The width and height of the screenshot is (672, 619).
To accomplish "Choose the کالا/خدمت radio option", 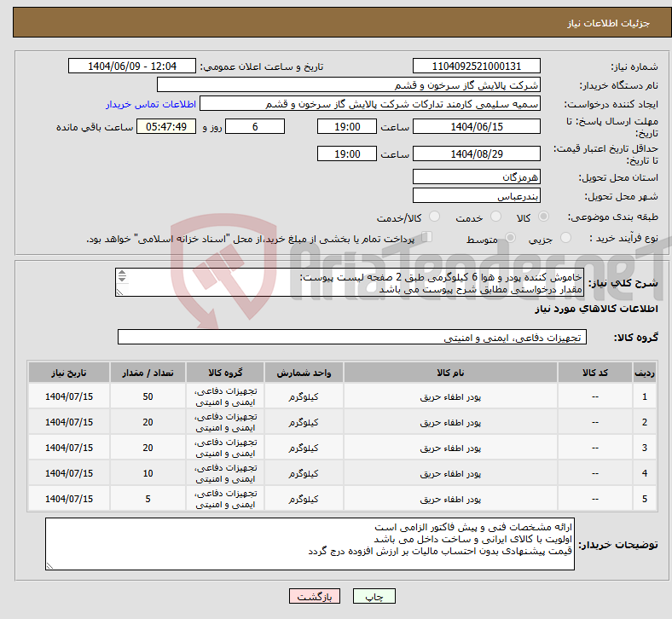I will 434,217.
